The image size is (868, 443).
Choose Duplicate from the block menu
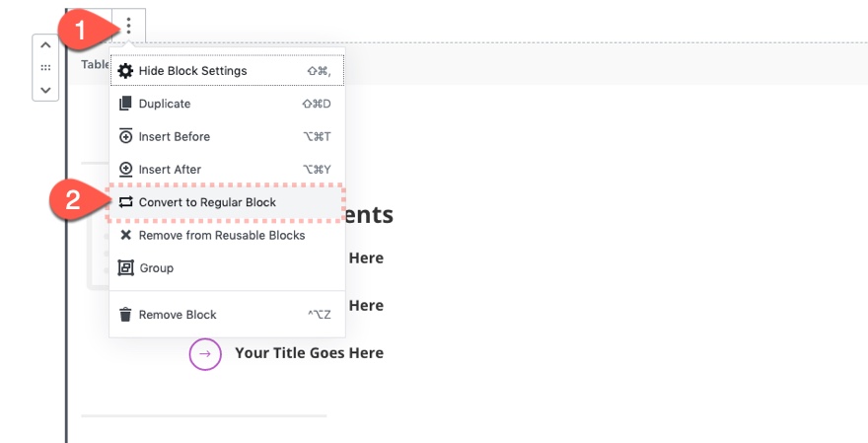[227, 104]
